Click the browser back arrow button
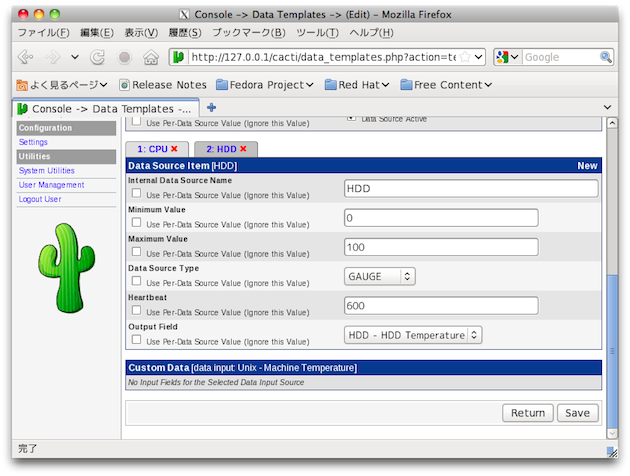630x476 pixels. click(x=27, y=57)
